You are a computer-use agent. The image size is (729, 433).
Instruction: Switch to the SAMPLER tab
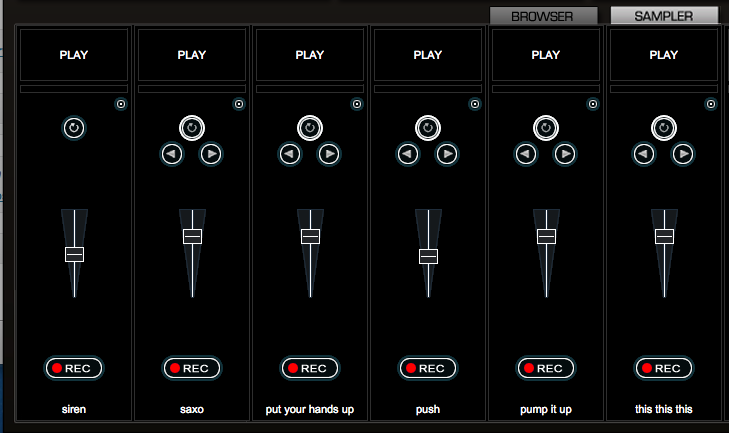point(664,16)
